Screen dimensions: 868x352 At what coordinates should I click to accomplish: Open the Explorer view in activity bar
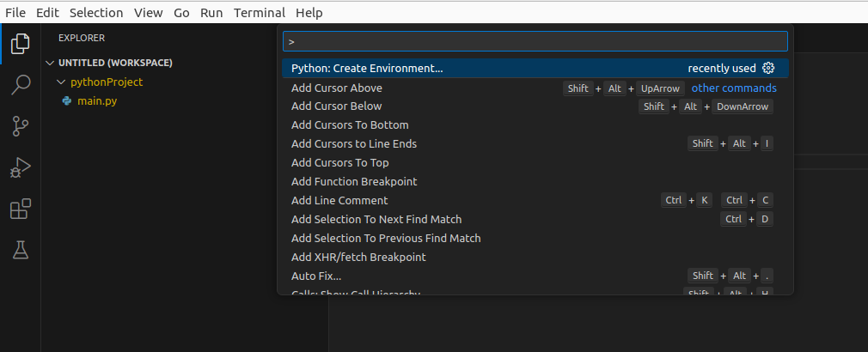[x=20, y=43]
